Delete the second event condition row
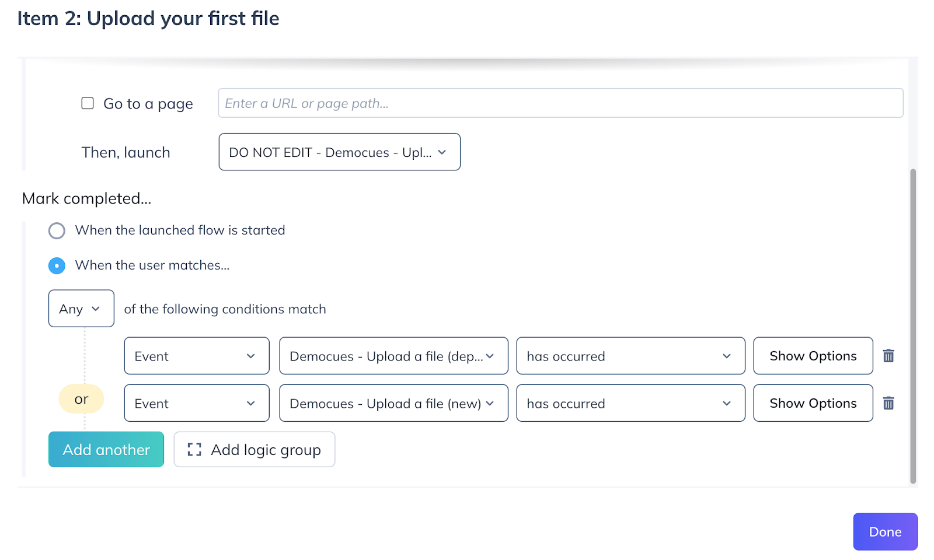Image resolution: width=934 pixels, height=560 pixels. click(888, 403)
